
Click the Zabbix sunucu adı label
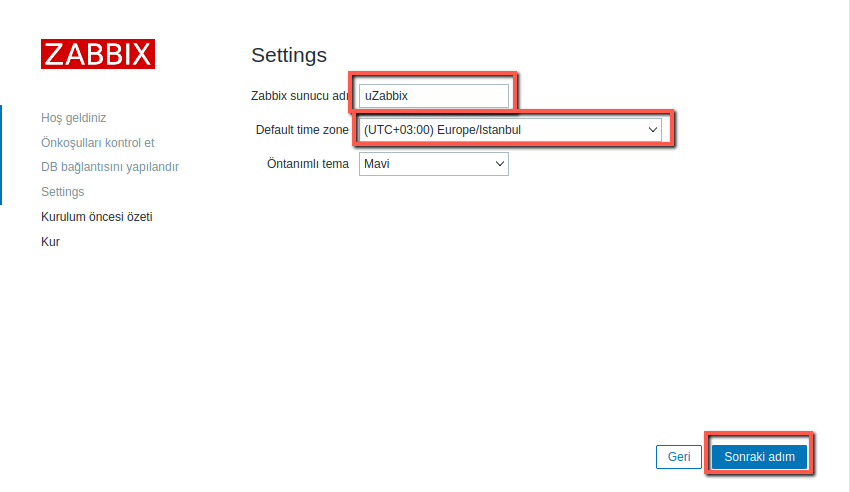[x=299, y=96]
